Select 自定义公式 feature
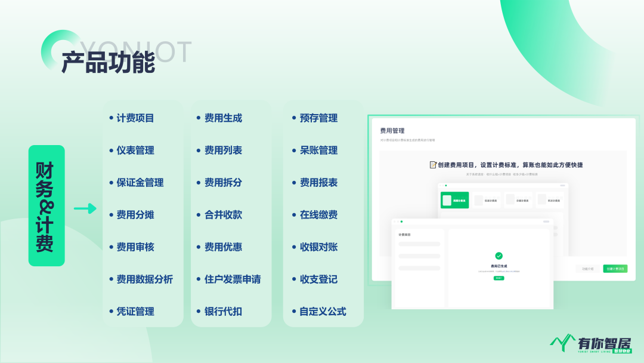Image resolution: width=644 pixels, height=363 pixels. [x=323, y=312]
